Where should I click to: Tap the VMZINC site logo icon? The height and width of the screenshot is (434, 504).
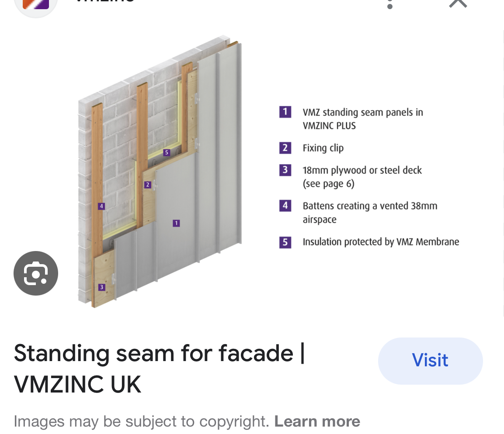click(x=36, y=3)
